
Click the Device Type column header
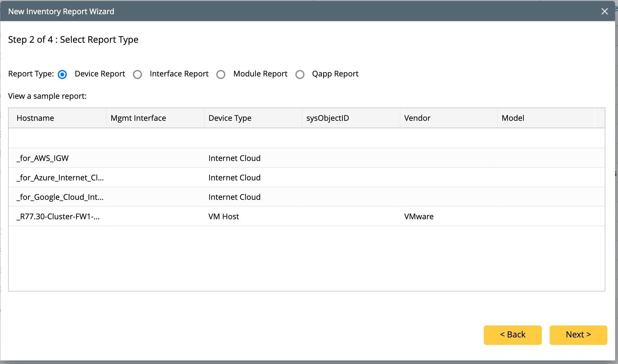[x=230, y=118]
